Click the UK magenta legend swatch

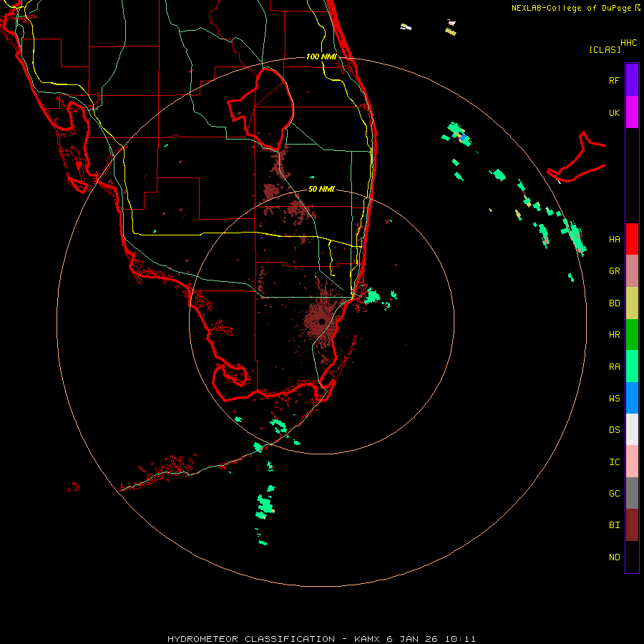(x=632, y=112)
